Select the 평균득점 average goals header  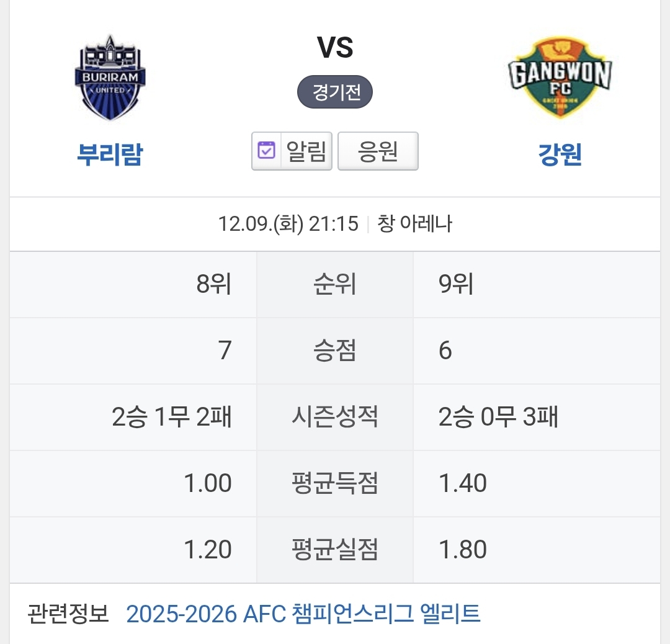pos(335,483)
